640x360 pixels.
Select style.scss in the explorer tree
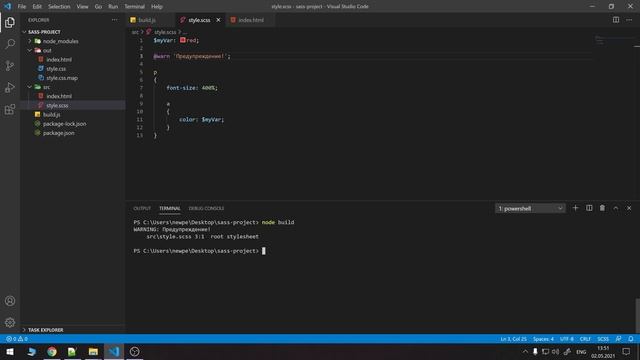[57, 105]
